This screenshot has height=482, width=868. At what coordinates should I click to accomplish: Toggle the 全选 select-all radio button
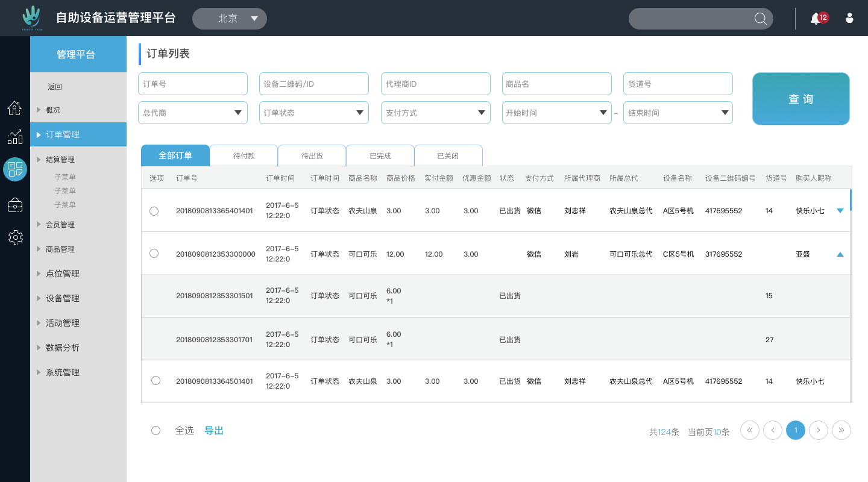(156, 430)
